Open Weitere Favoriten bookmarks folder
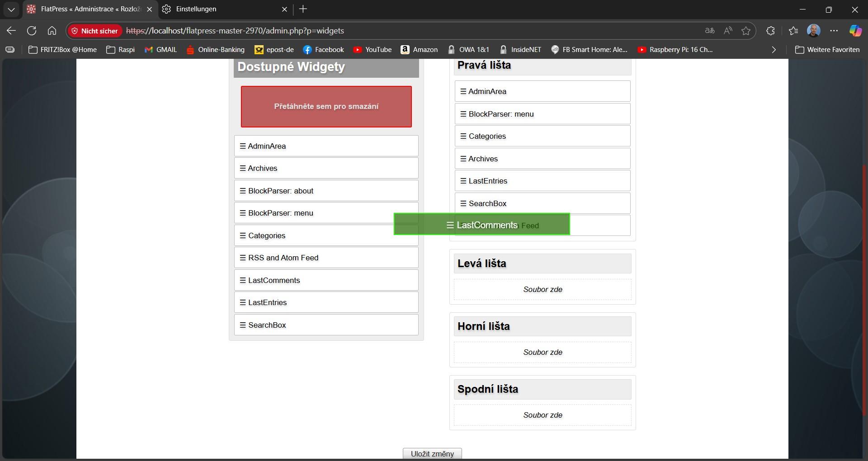This screenshot has height=461, width=868. [x=827, y=50]
